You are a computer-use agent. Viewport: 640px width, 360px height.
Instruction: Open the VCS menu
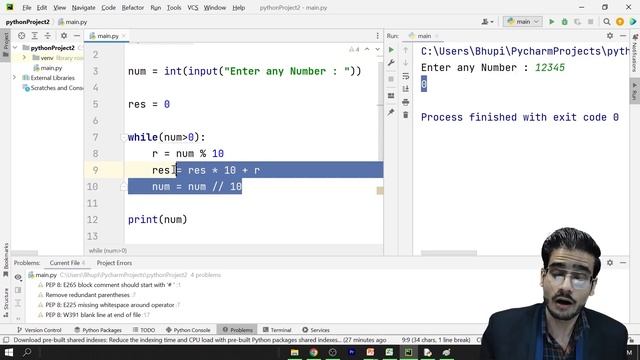[x=192, y=7]
